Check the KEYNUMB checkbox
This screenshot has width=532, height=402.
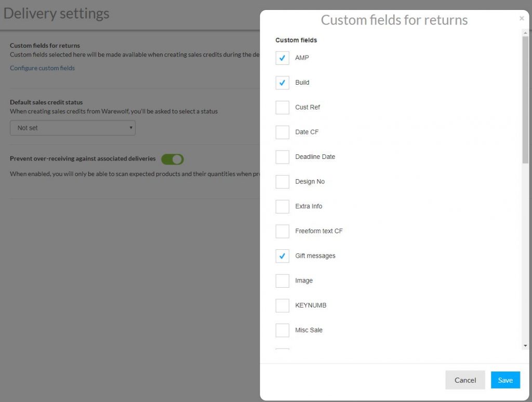coord(282,305)
